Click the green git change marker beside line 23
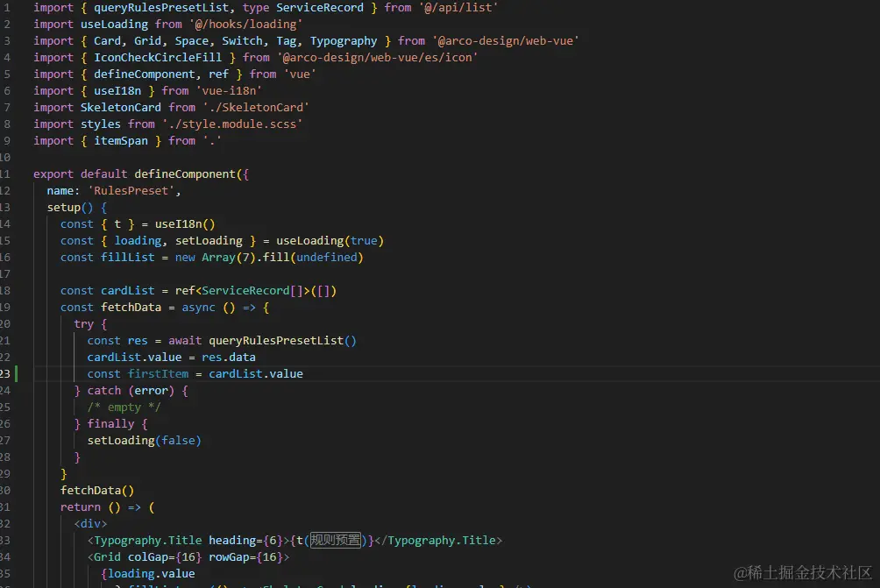Viewport: 880px width, 588px height. pos(17,373)
